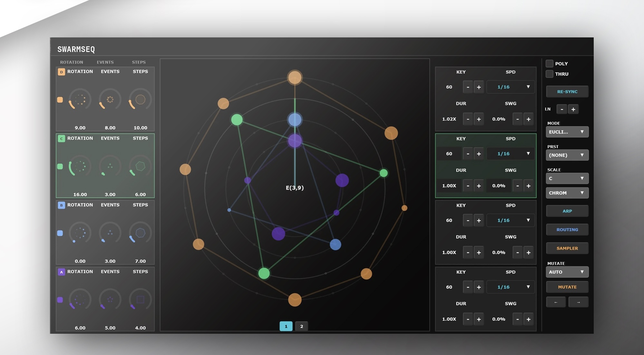Open track B SPD 1/16 dropdown
644x355 pixels.
click(510, 220)
